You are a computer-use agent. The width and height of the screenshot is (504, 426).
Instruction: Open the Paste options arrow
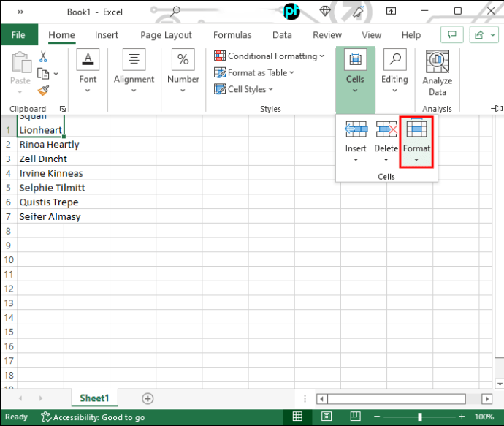click(20, 92)
